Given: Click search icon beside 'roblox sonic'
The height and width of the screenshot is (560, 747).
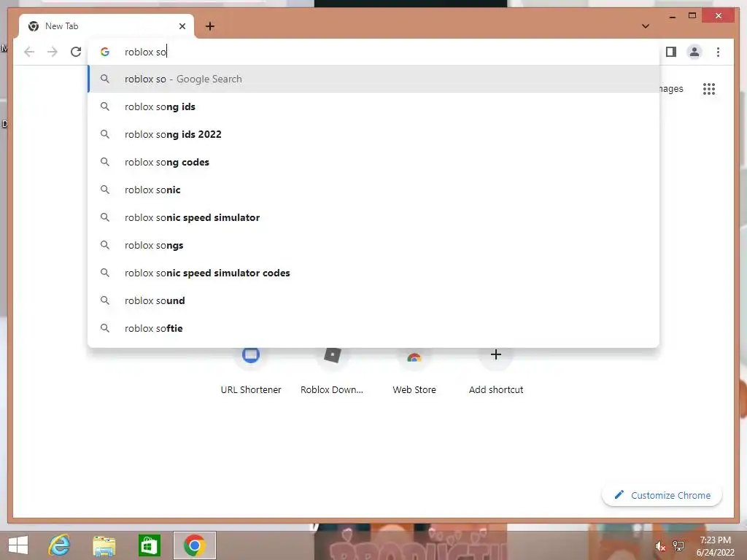Looking at the screenshot, I should coord(105,190).
